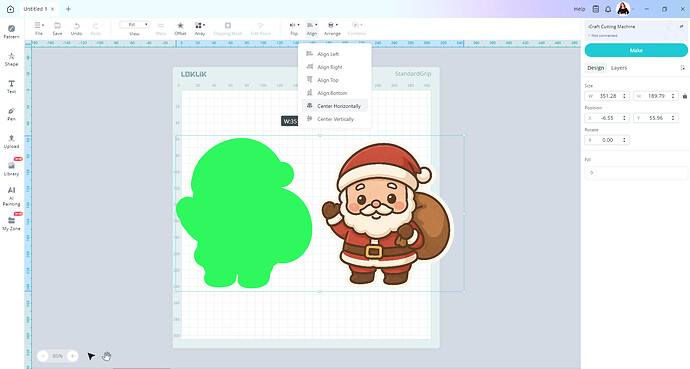
Task: Open the Array dropdown
Action: click(x=200, y=29)
